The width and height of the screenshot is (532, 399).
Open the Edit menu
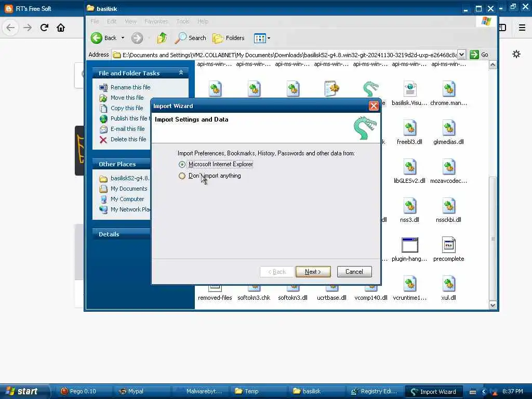click(x=112, y=21)
